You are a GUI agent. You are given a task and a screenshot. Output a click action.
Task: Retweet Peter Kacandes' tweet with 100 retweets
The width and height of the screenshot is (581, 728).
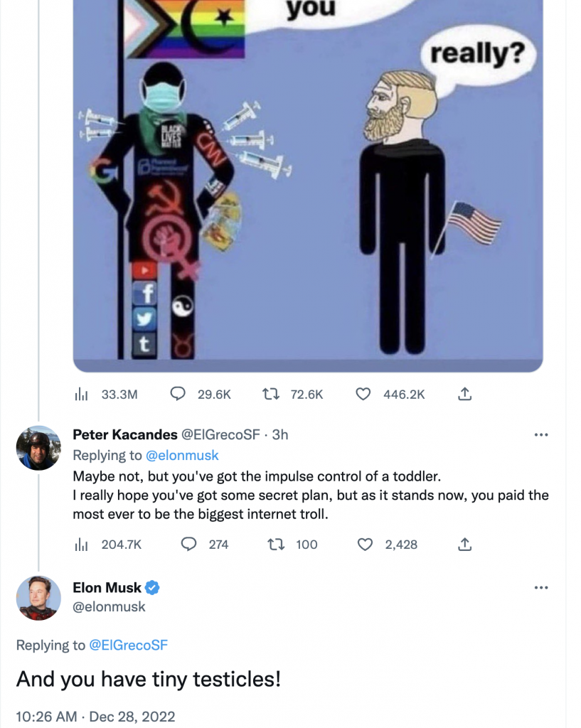tap(271, 545)
